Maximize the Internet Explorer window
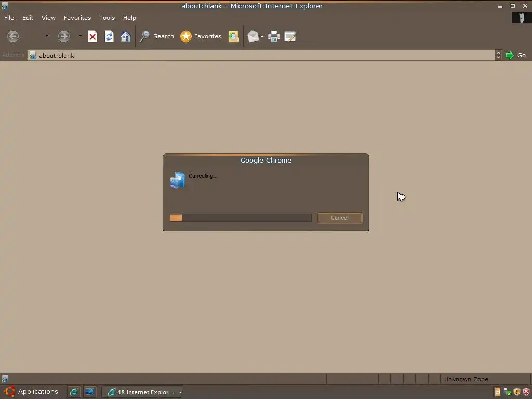532x399 pixels. coord(513,6)
